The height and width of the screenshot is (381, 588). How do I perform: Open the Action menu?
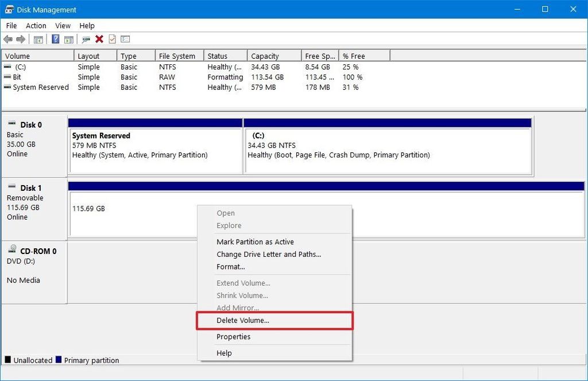tap(36, 25)
